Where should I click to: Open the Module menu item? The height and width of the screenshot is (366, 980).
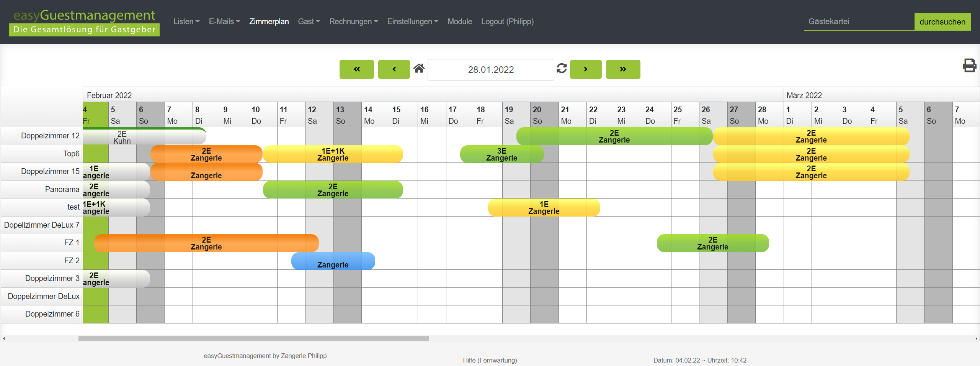point(459,22)
